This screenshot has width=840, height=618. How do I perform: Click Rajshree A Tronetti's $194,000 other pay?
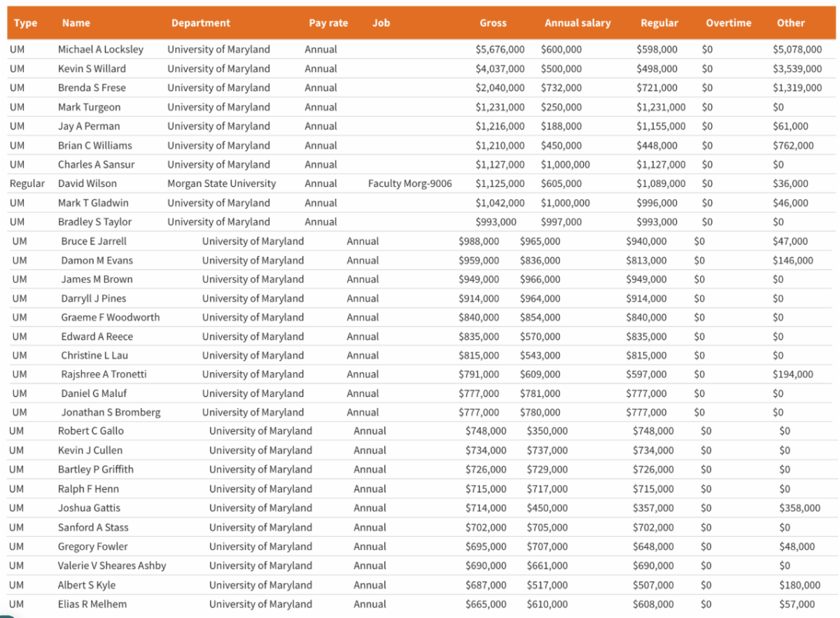tap(792, 374)
